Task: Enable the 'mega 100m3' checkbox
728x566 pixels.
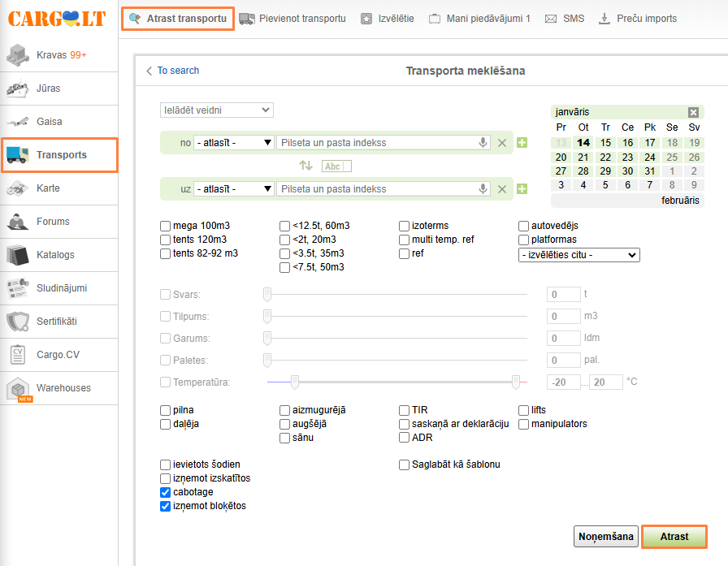Action: [x=166, y=227]
